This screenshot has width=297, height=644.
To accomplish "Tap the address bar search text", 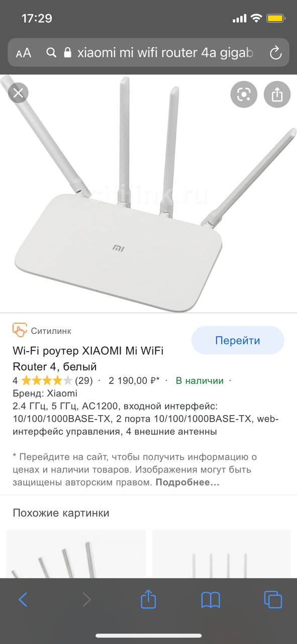I will click(165, 52).
